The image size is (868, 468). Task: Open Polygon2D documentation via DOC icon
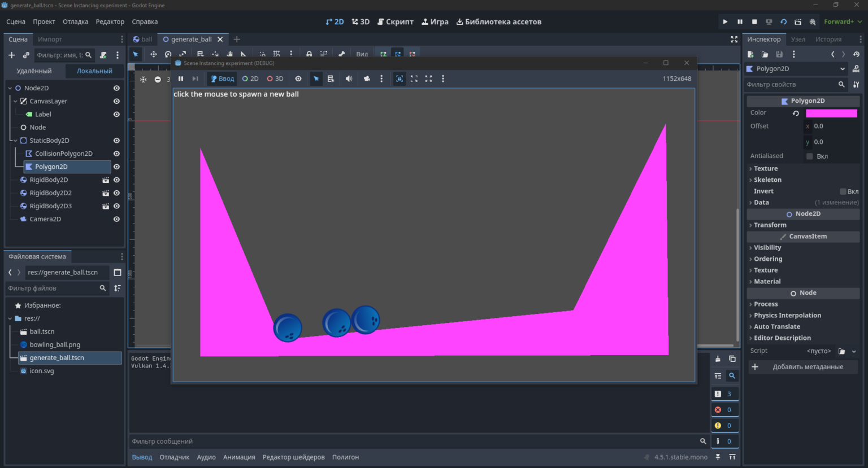click(856, 69)
